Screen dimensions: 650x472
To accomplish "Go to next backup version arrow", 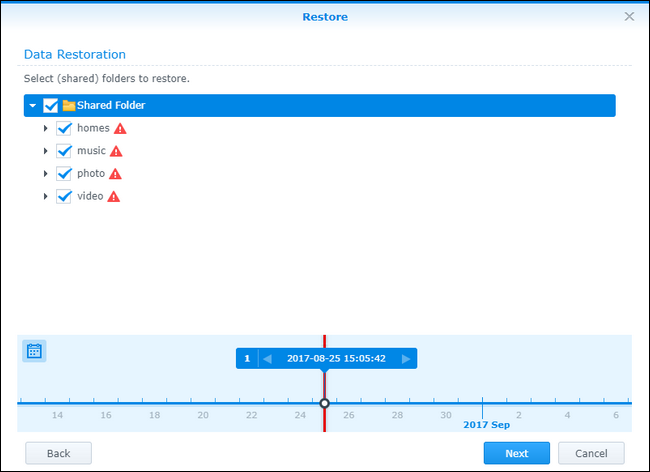I will (406, 358).
